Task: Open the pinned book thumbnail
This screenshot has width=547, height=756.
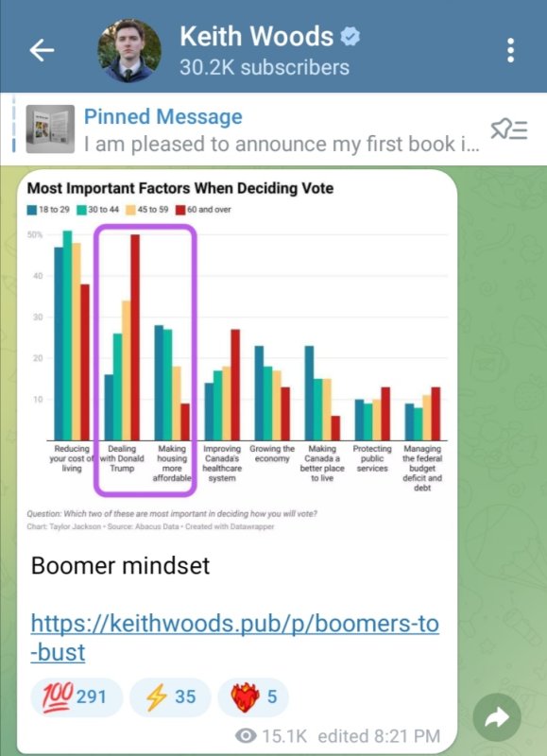Action: (50, 129)
